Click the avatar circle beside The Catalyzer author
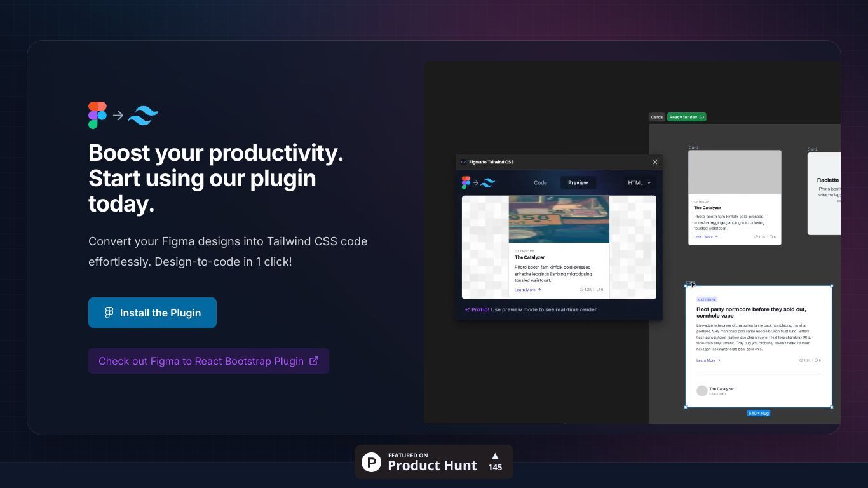This screenshot has height=488, width=868. pyautogui.click(x=702, y=391)
